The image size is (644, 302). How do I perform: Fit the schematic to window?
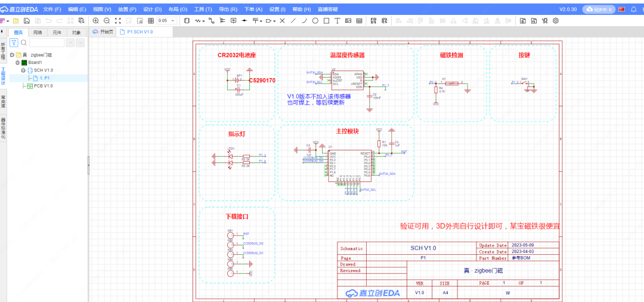pyautogui.click(x=118, y=20)
